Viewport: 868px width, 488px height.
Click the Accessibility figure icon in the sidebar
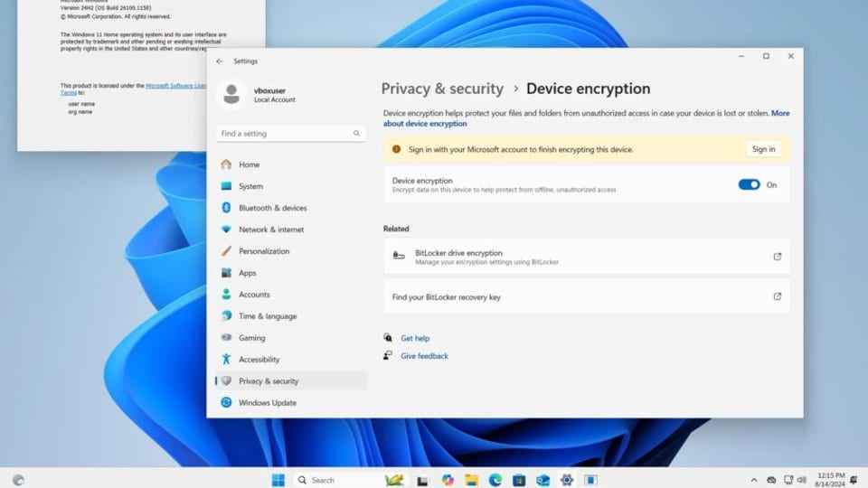(x=226, y=359)
